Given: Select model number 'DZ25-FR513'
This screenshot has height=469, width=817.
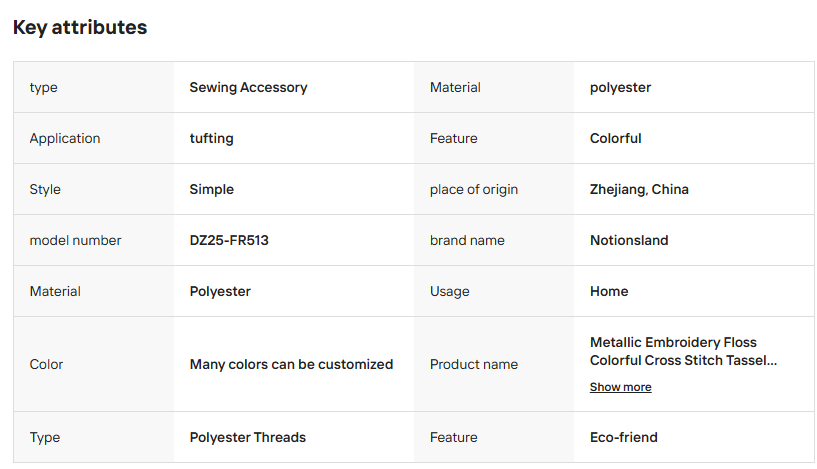Looking at the screenshot, I should point(229,240).
